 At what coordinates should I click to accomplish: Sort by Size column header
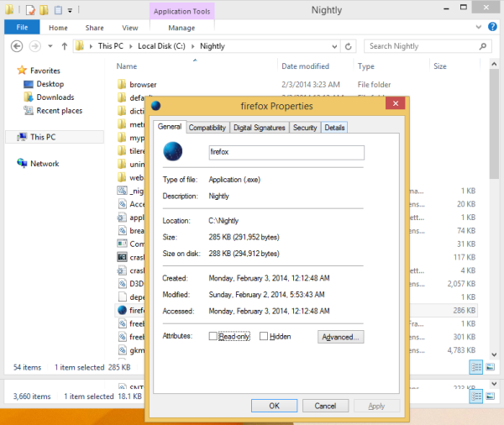(440, 66)
